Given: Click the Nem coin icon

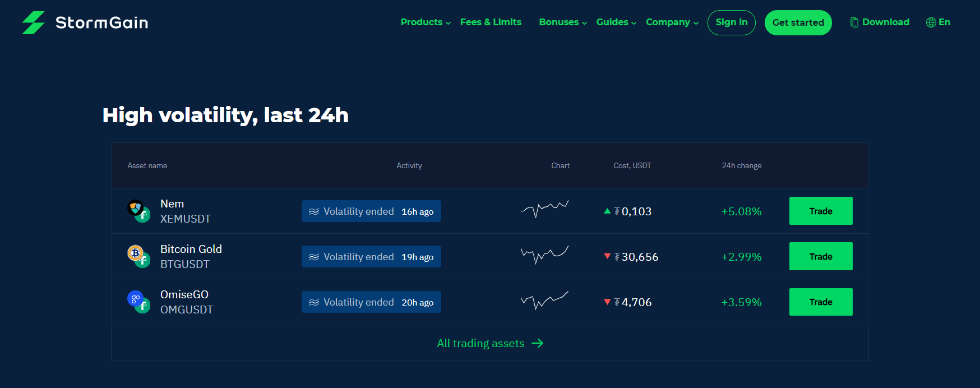Looking at the screenshot, I should point(135,207).
